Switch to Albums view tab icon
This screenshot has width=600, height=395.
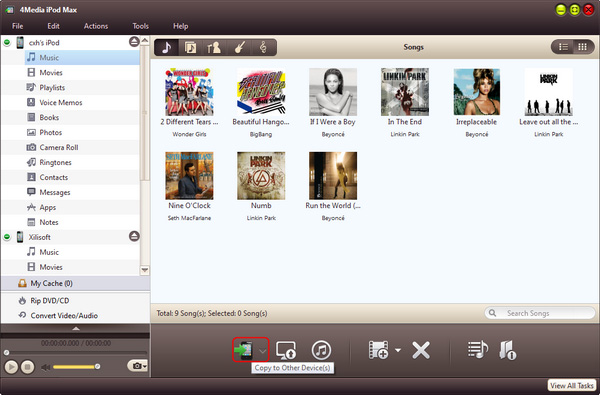coord(190,47)
